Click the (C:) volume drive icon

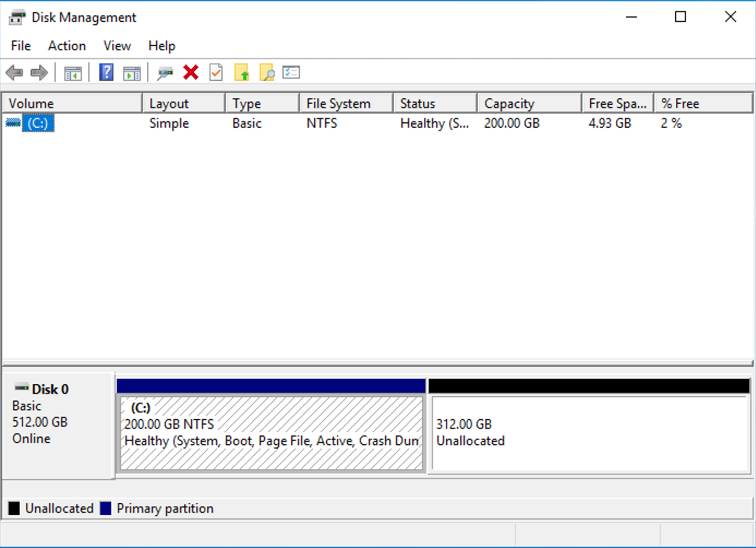[x=13, y=123]
